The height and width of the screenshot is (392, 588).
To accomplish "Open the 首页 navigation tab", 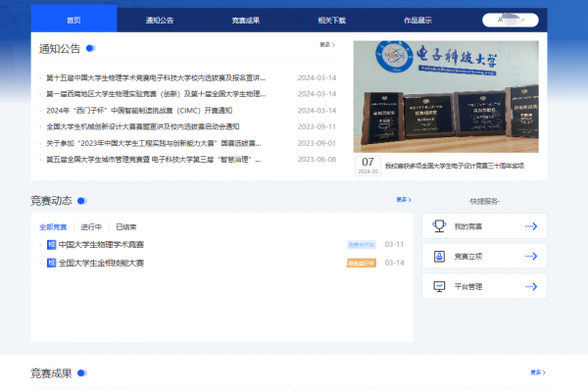I will [x=73, y=21].
